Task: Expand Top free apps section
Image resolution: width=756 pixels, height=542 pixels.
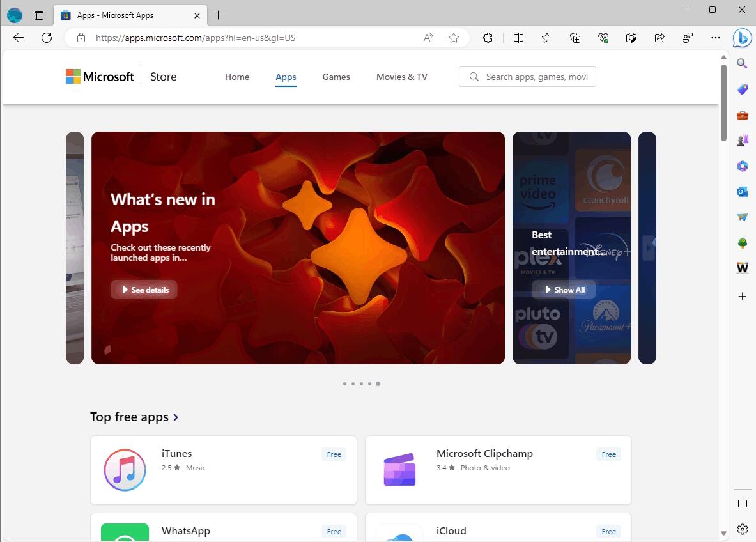Action: coord(134,417)
